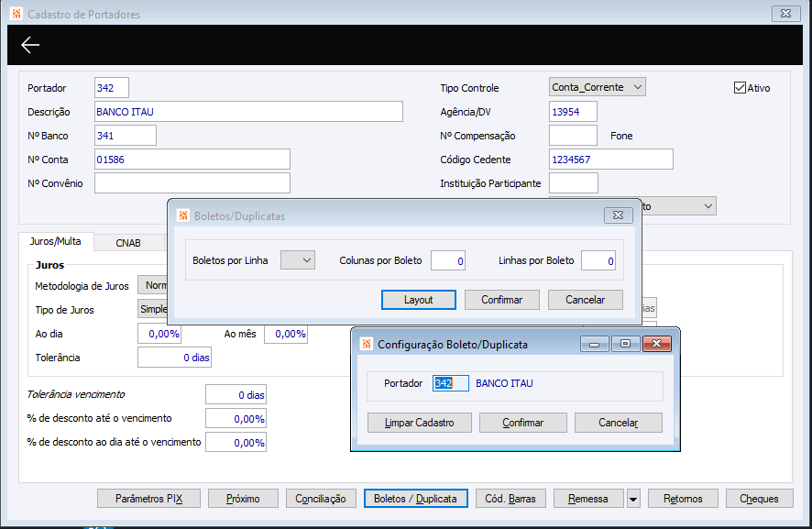Click the Nº Conta field
Image resolution: width=812 pixels, height=529 pixels.
[192, 159]
